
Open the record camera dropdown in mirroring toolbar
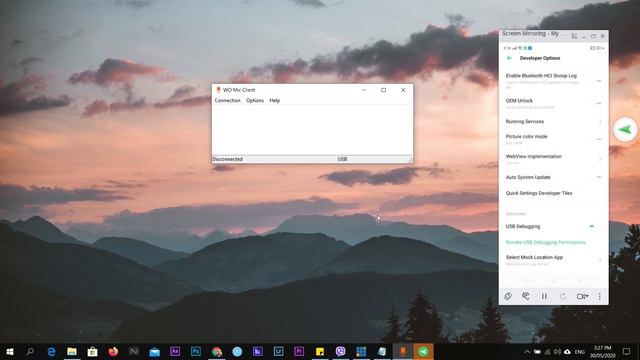pyautogui.click(x=582, y=296)
